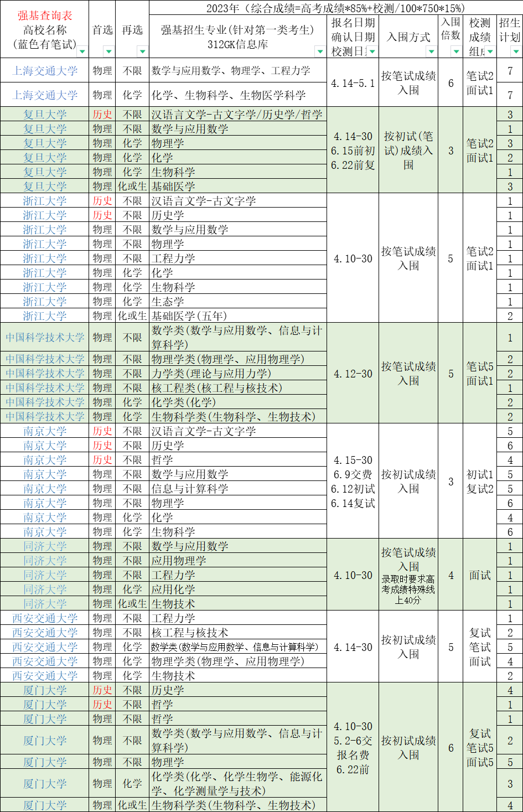Click 厦门大学 历史学 cell

(x=238, y=690)
